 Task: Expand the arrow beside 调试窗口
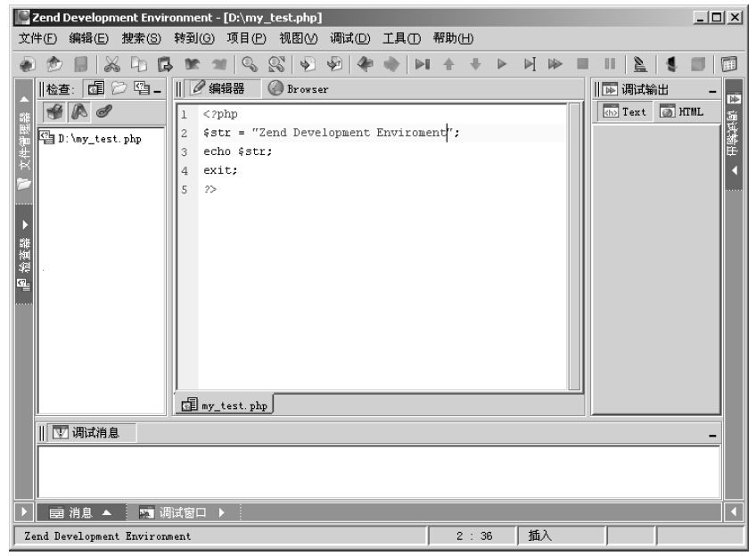point(221,512)
